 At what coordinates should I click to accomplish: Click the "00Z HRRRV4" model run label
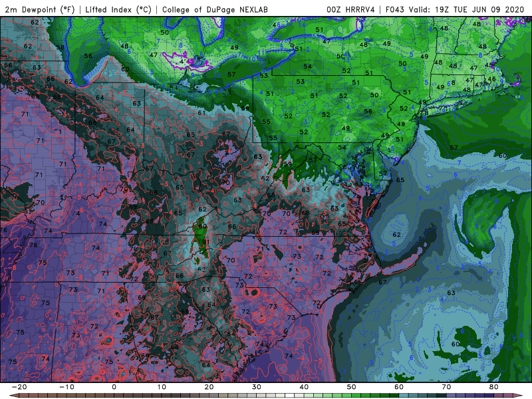[x=351, y=10]
